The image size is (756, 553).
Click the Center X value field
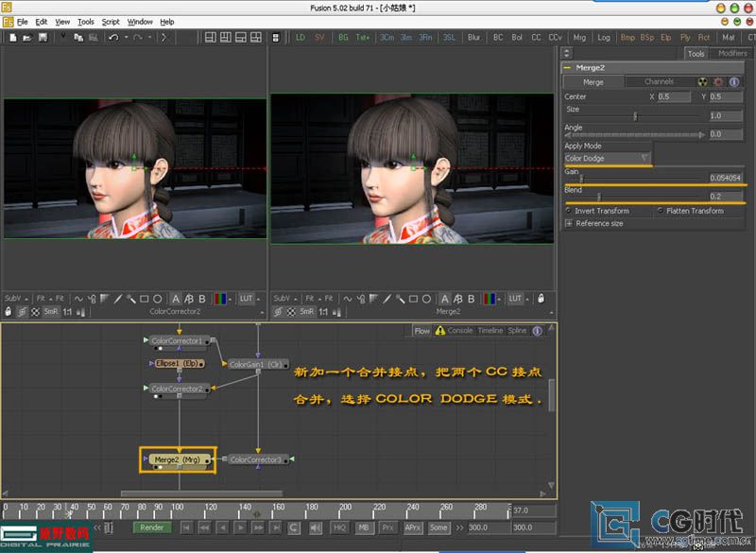pos(674,96)
